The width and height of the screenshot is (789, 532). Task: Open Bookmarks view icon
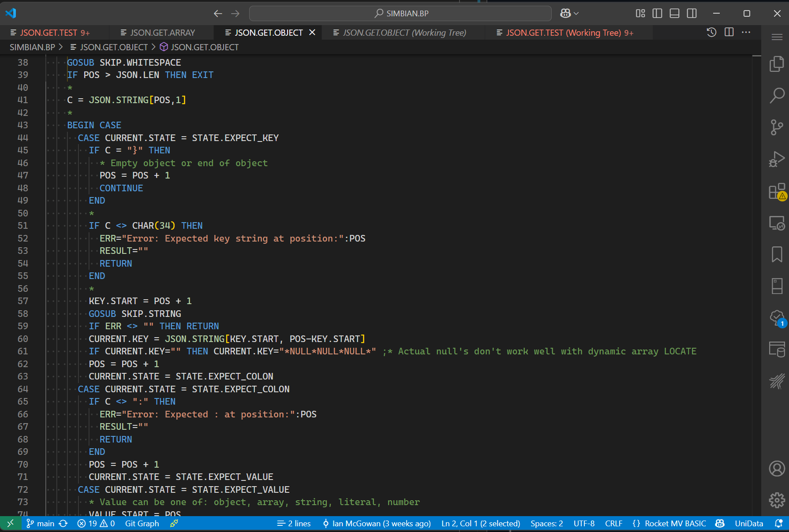[777, 254]
